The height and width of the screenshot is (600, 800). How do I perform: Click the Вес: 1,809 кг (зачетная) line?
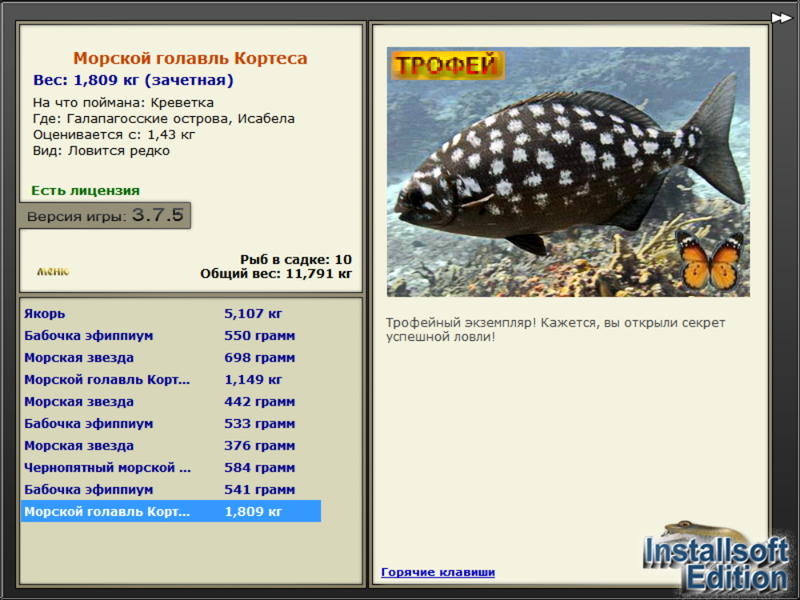click(x=133, y=80)
